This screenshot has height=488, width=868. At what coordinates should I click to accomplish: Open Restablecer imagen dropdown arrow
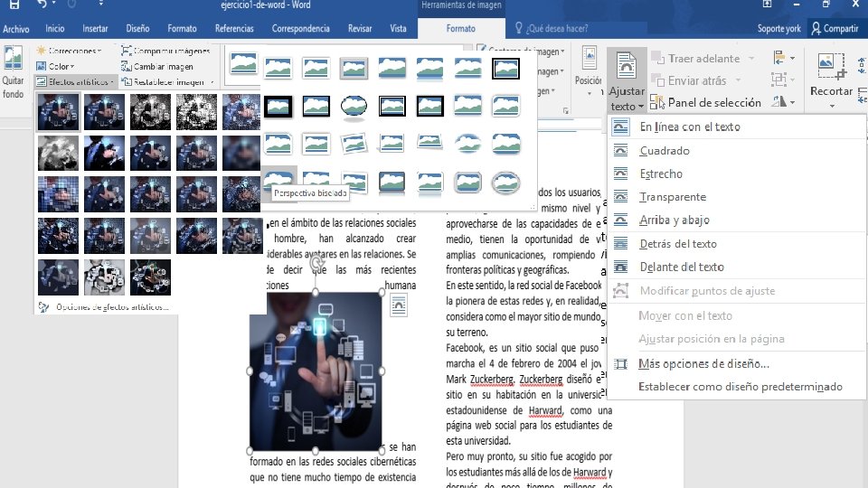tap(212, 82)
